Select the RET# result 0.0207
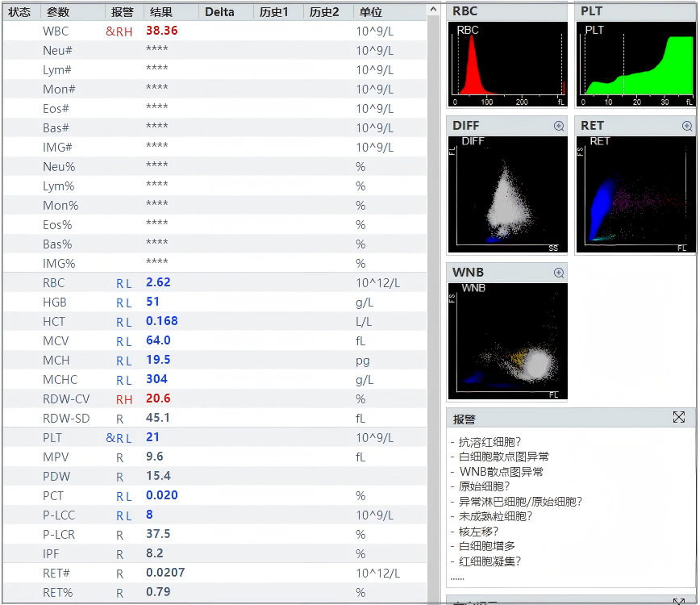The height and width of the screenshot is (605, 700). coord(165,573)
